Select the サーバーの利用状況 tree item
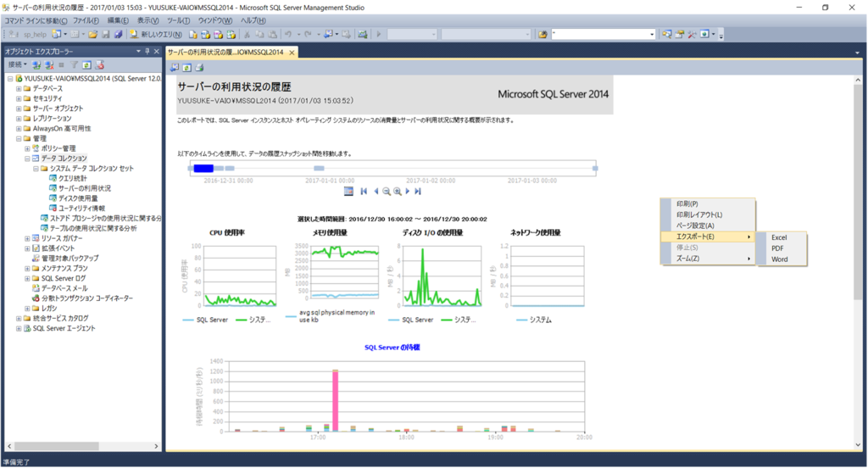The height and width of the screenshot is (468, 868). [84, 188]
